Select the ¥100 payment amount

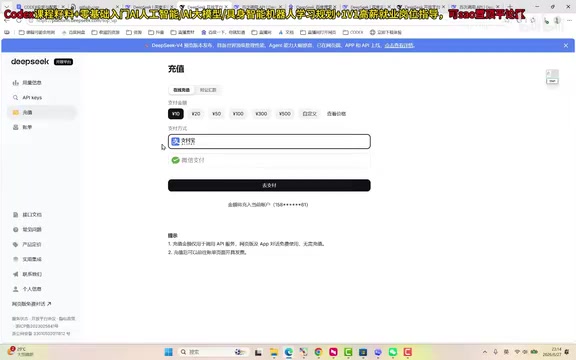tap(238, 114)
